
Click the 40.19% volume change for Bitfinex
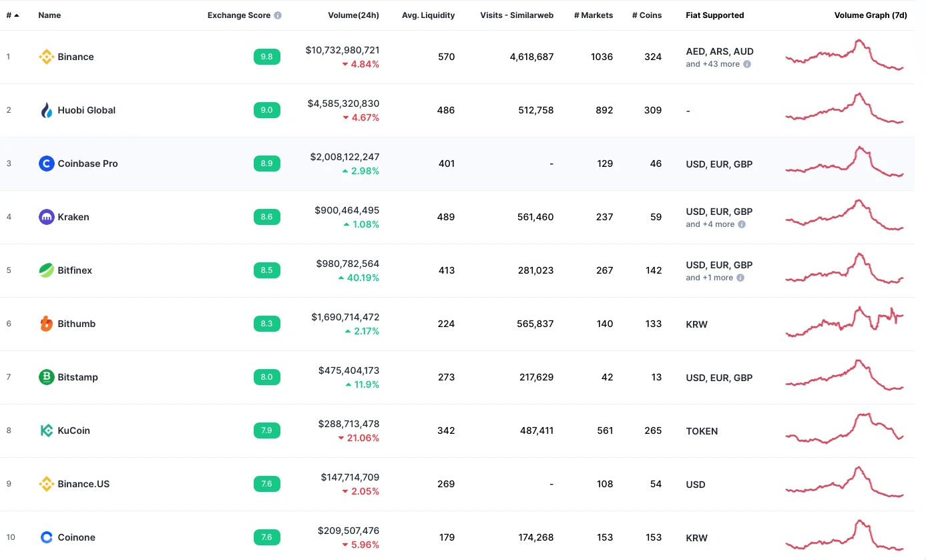pyautogui.click(x=359, y=278)
